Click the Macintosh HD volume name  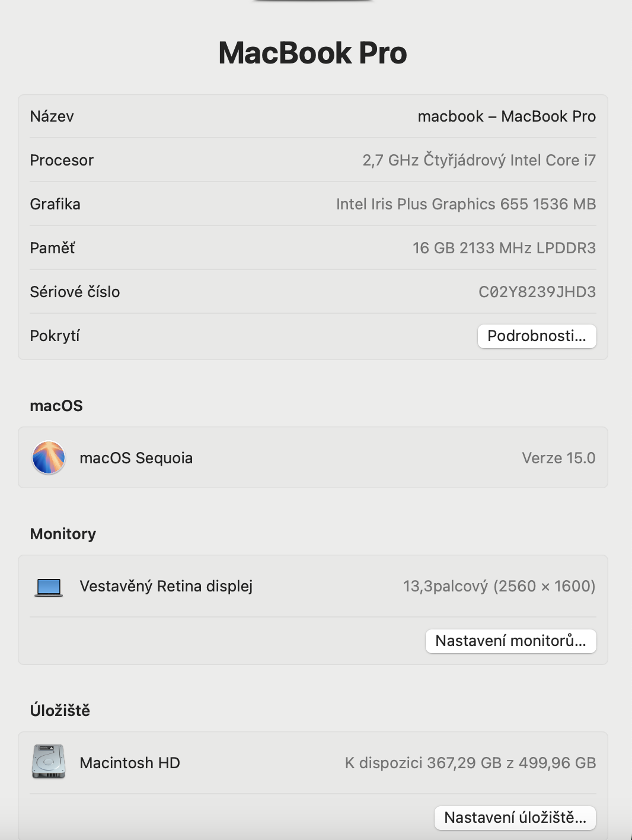(129, 763)
